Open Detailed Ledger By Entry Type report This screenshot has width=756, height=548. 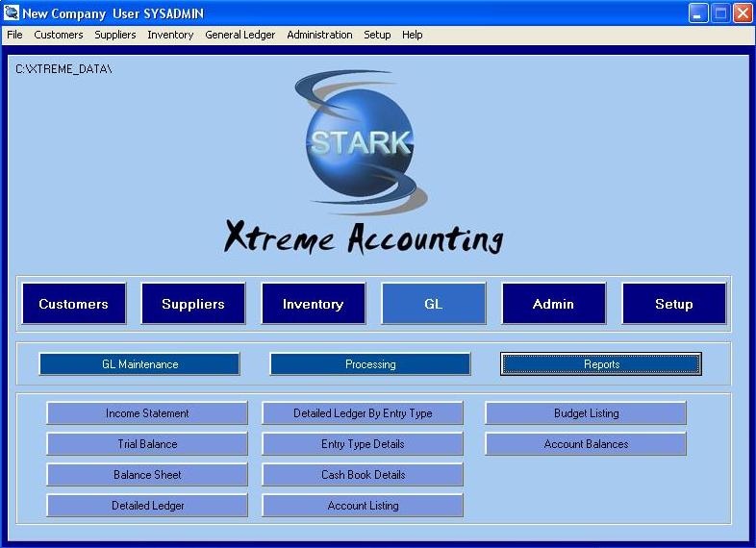[363, 413]
